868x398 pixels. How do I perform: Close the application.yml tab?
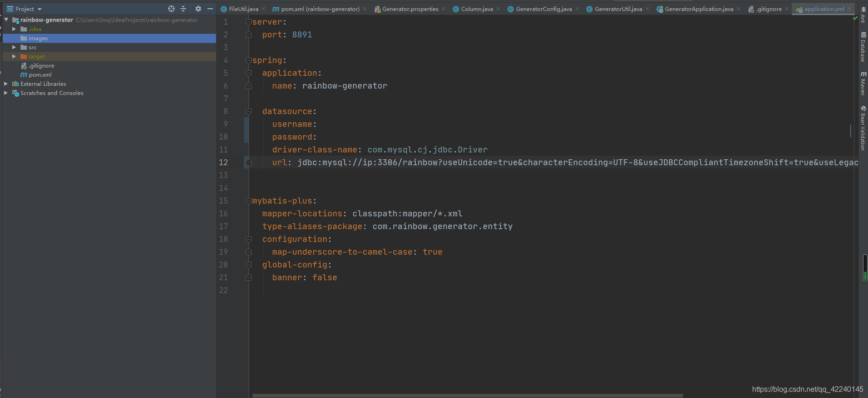849,9
